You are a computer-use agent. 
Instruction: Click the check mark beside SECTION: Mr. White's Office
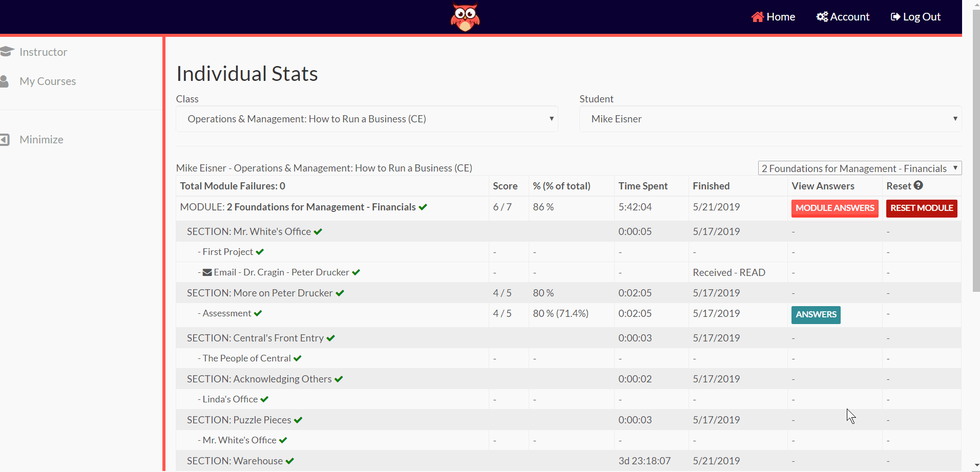(x=318, y=231)
